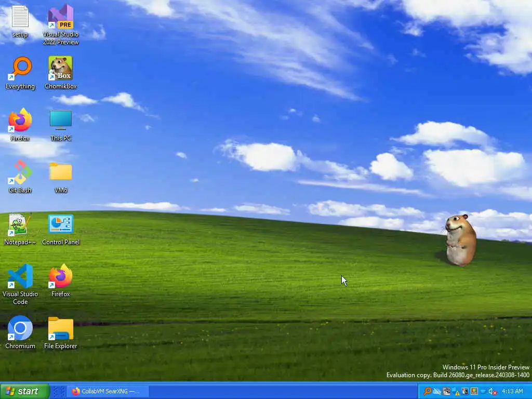
Task: Open the start menu
Action: (x=24, y=391)
